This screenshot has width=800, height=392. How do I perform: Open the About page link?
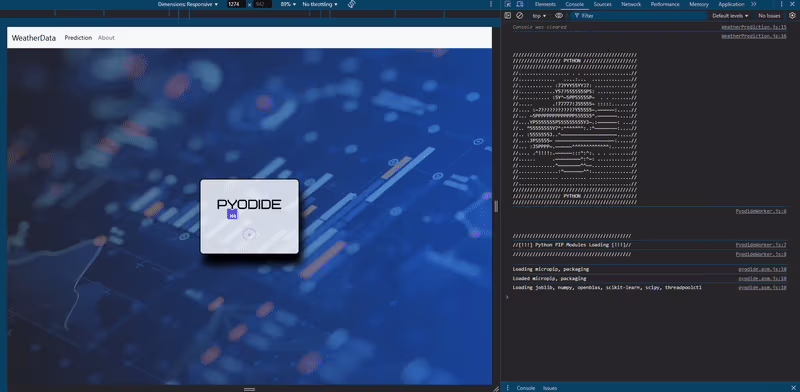pyautogui.click(x=106, y=38)
